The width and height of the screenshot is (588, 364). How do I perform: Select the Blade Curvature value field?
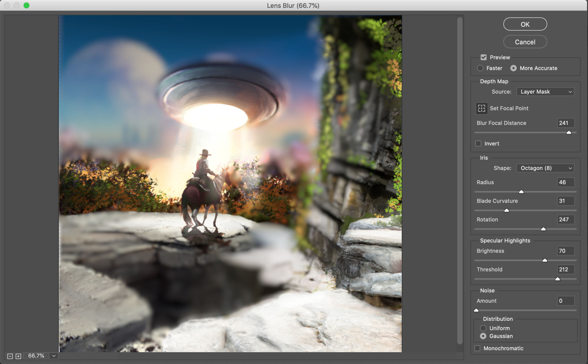point(565,201)
